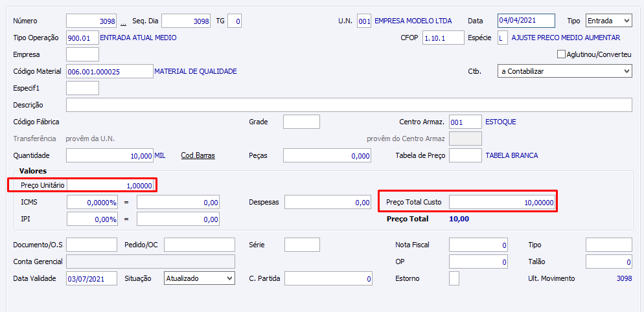Image resolution: width=644 pixels, height=312 pixels.
Task: Click the ICMS percentage field
Action: click(x=92, y=203)
